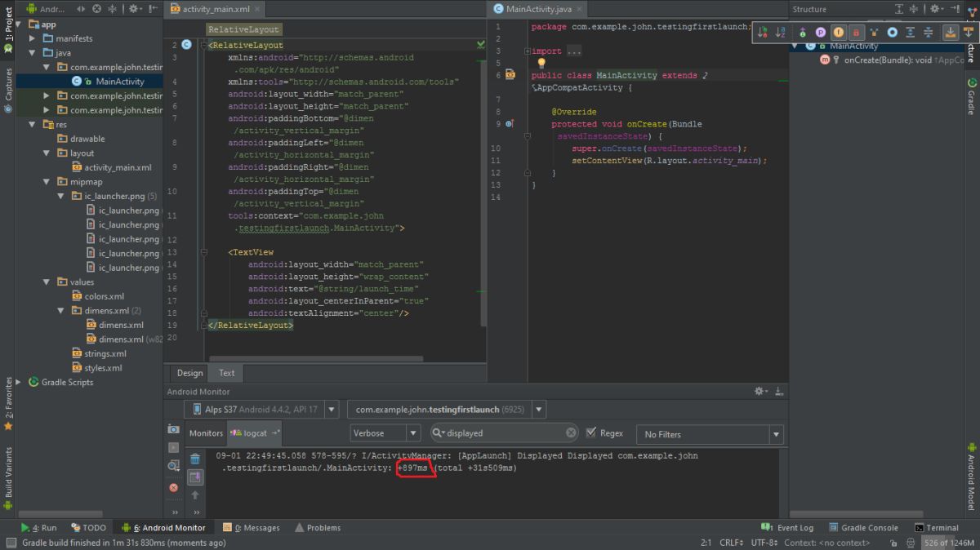Switch to logcat tab
Screen dimensions: 980x550
pos(255,433)
